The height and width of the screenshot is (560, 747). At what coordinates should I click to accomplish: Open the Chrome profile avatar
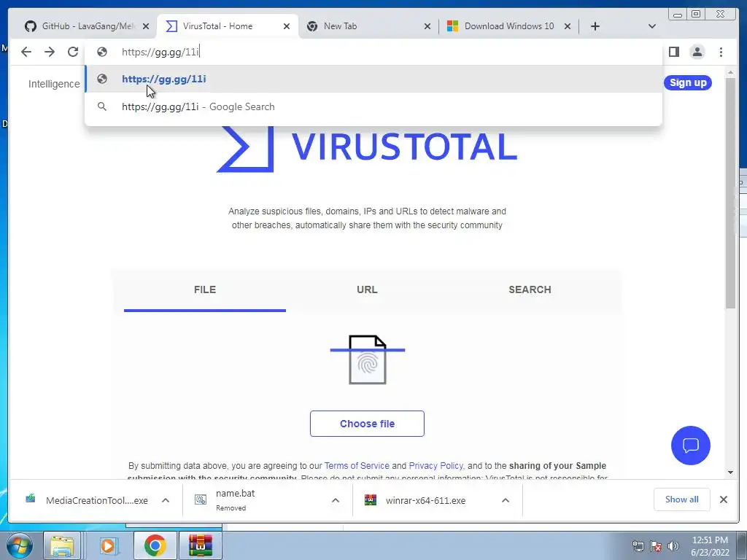pyautogui.click(x=697, y=52)
